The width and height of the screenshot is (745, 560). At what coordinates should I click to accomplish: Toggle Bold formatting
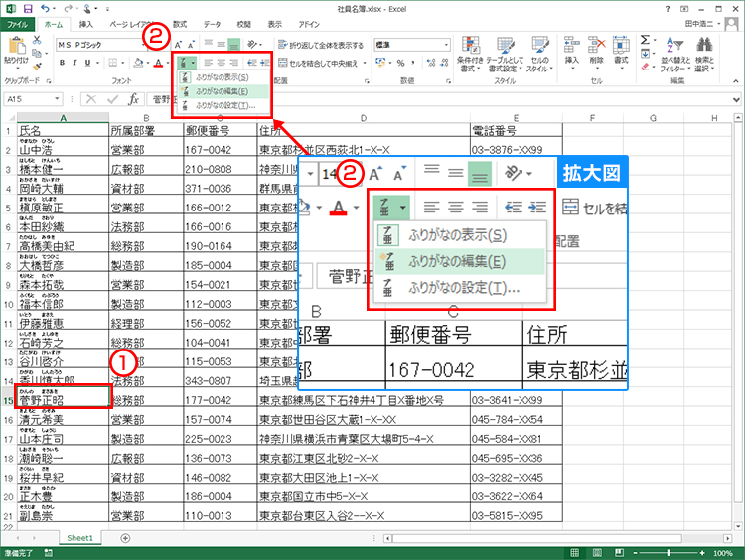tap(60, 63)
